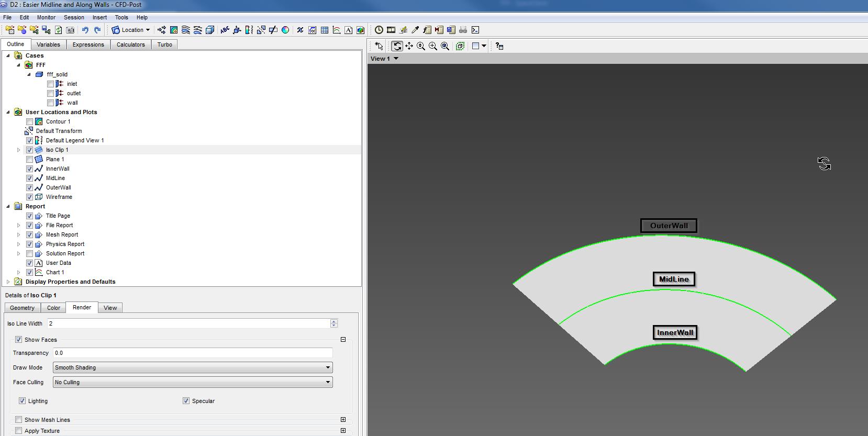
Task: Select the OuterWall label in viewer
Action: click(669, 226)
